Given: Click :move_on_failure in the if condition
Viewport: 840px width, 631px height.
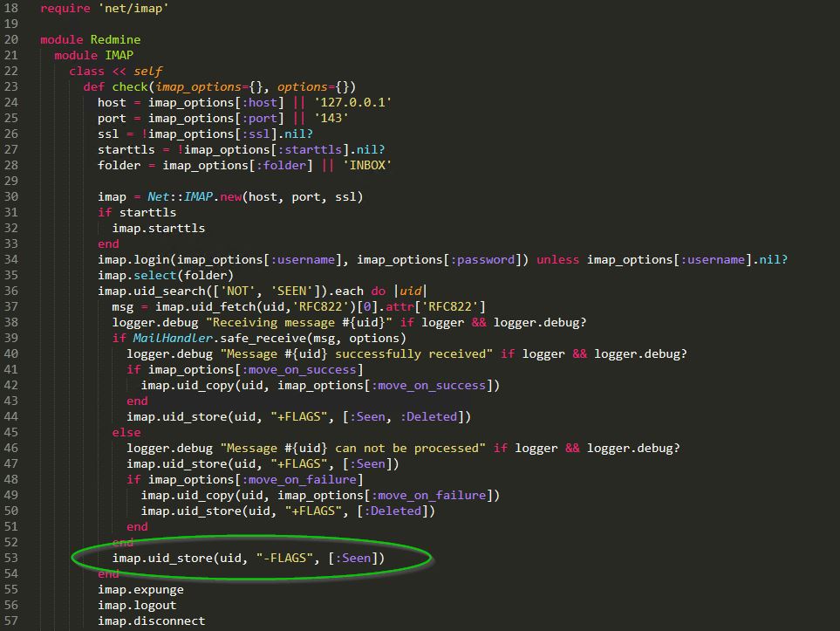Looking at the screenshot, I should 299,480.
